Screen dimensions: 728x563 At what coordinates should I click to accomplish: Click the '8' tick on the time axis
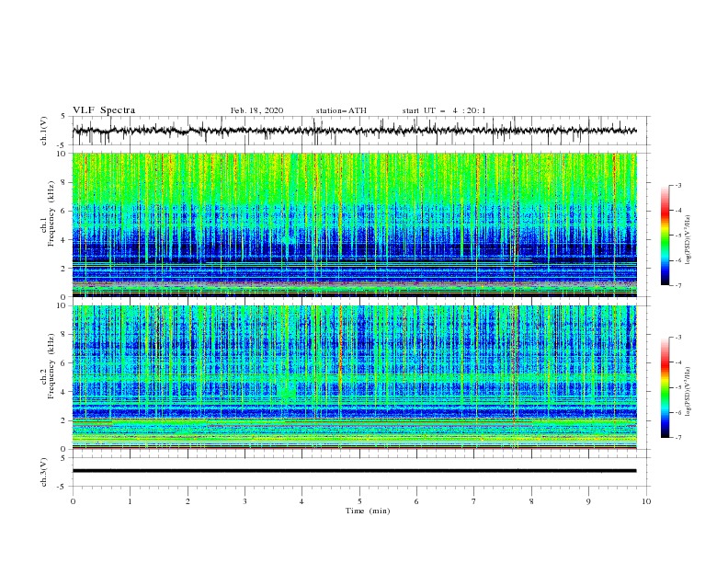click(x=531, y=501)
